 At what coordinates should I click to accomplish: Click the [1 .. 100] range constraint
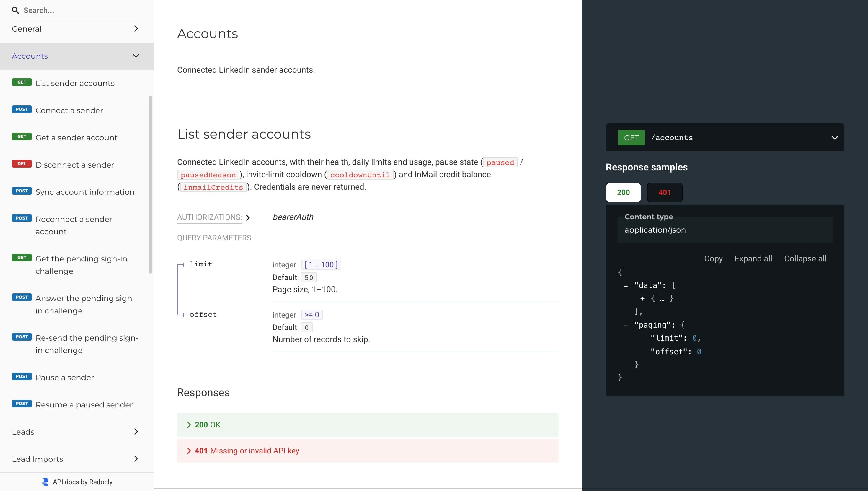coord(321,265)
